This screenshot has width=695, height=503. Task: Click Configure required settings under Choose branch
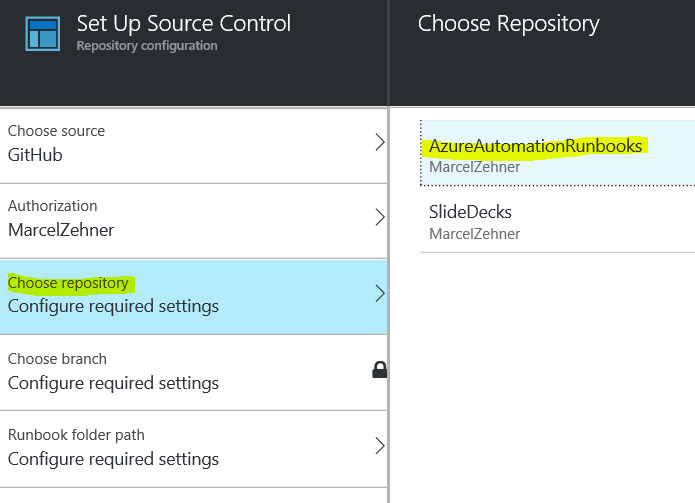pos(113,383)
